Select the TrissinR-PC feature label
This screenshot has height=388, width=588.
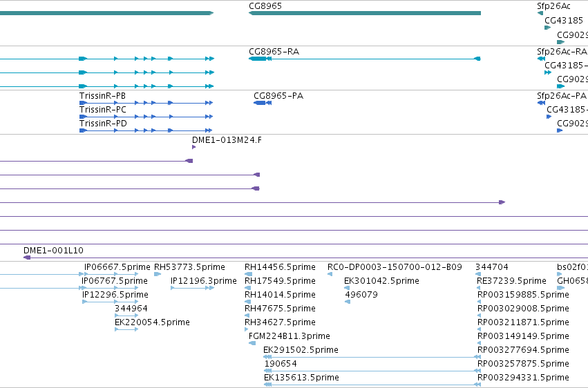click(103, 110)
